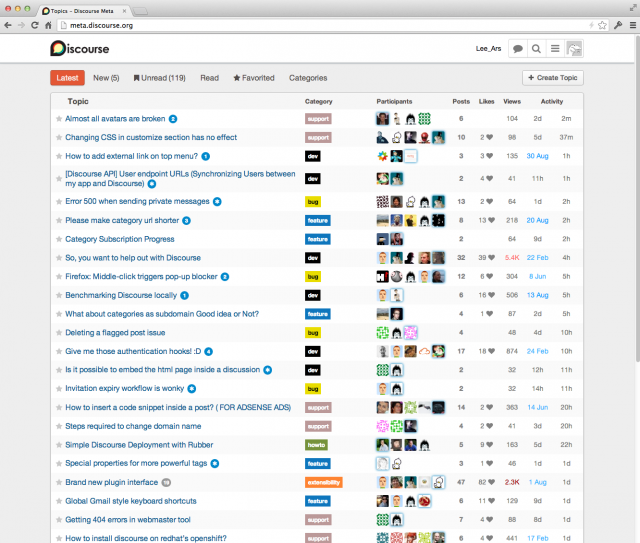Image resolution: width=640 pixels, height=543 pixels.
Task: Click the howto category tag on 'Simple Discourse Deployment'
Action: click(x=316, y=445)
